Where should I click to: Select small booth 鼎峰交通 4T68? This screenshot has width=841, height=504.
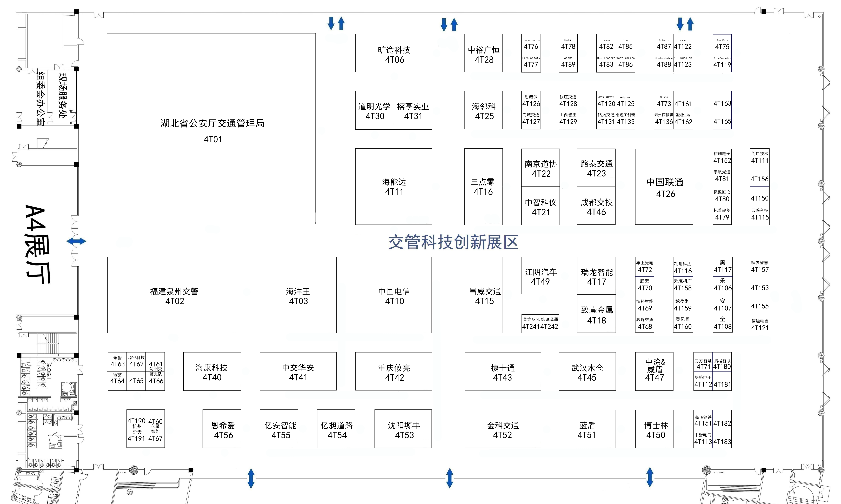tap(645, 323)
